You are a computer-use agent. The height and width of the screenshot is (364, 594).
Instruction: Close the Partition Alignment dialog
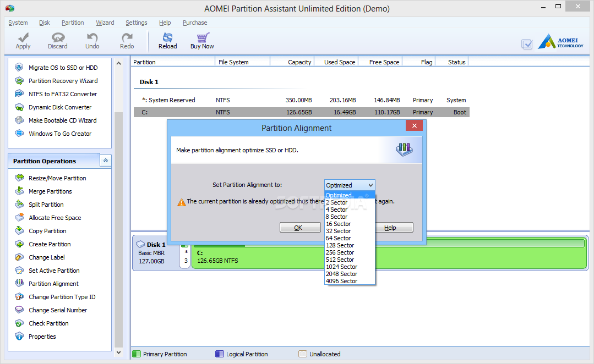coord(414,125)
